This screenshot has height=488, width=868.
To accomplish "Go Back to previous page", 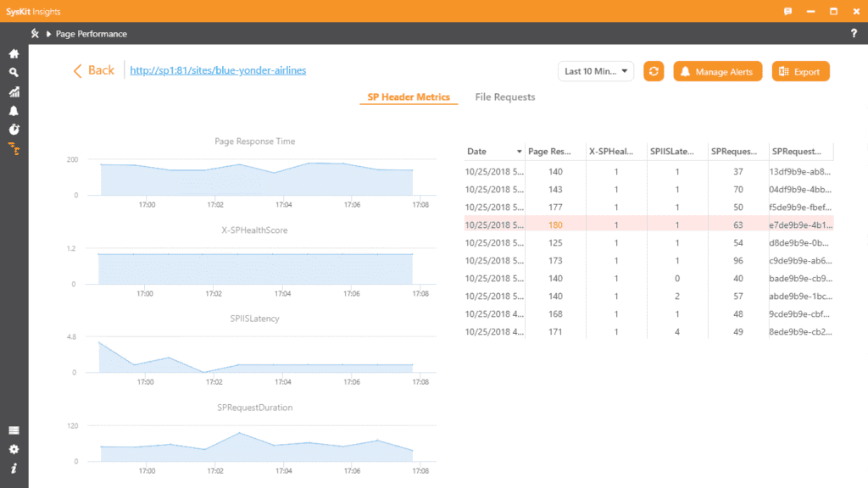I will [x=93, y=70].
